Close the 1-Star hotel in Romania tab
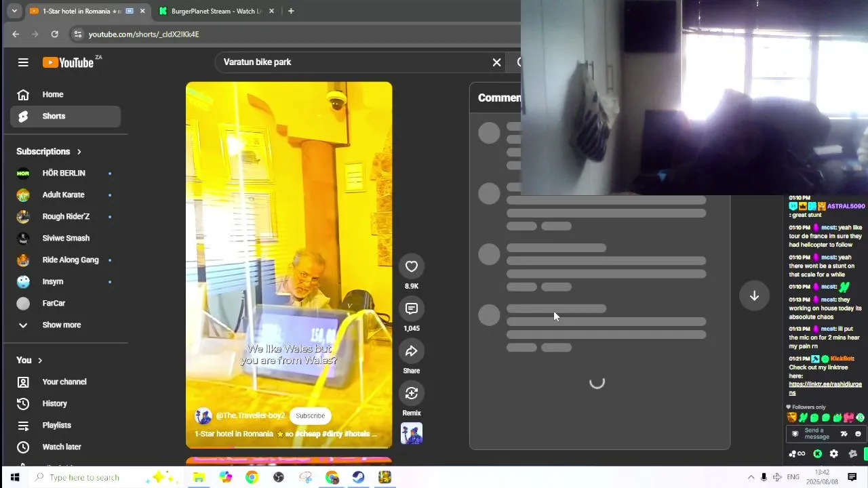This screenshot has height=488, width=868. tap(142, 11)
